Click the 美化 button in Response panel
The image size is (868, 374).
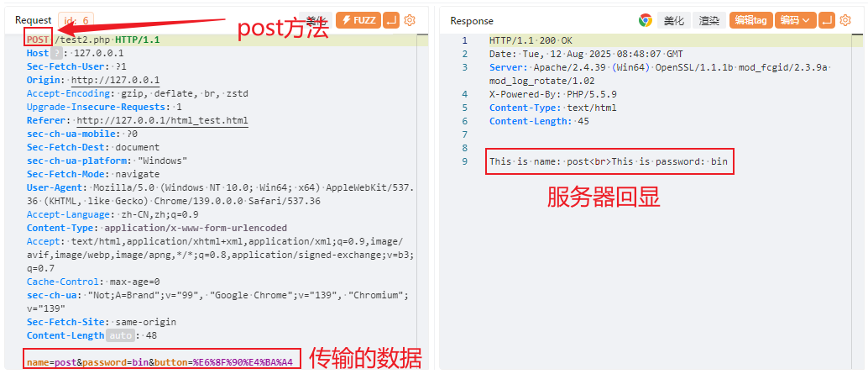click(674, 20)
